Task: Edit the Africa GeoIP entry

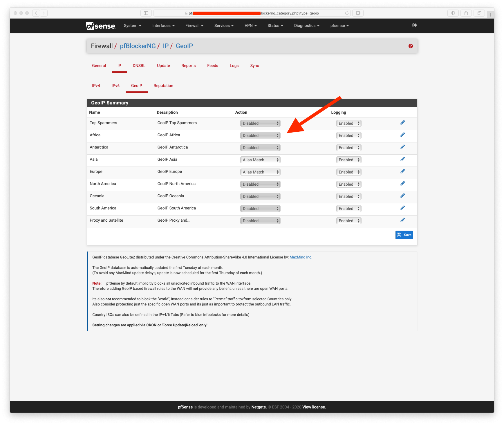Action: coord(402,135)
